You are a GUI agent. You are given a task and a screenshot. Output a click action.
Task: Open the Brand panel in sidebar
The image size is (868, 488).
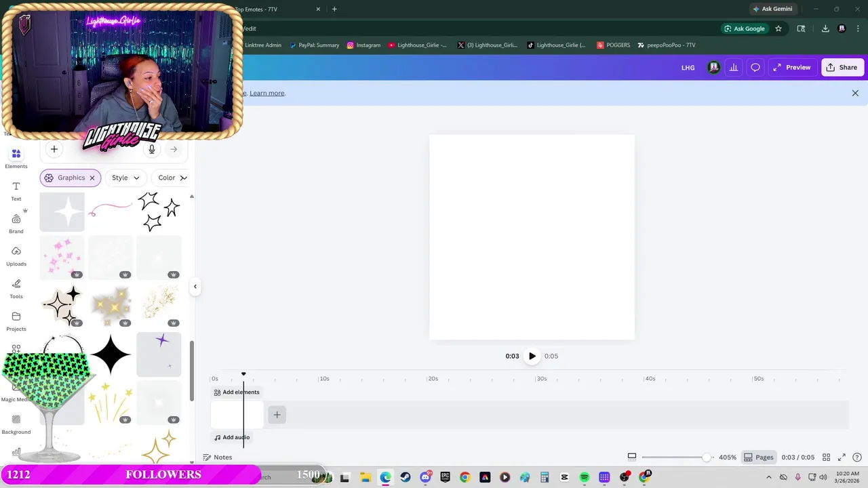point(16,224)
